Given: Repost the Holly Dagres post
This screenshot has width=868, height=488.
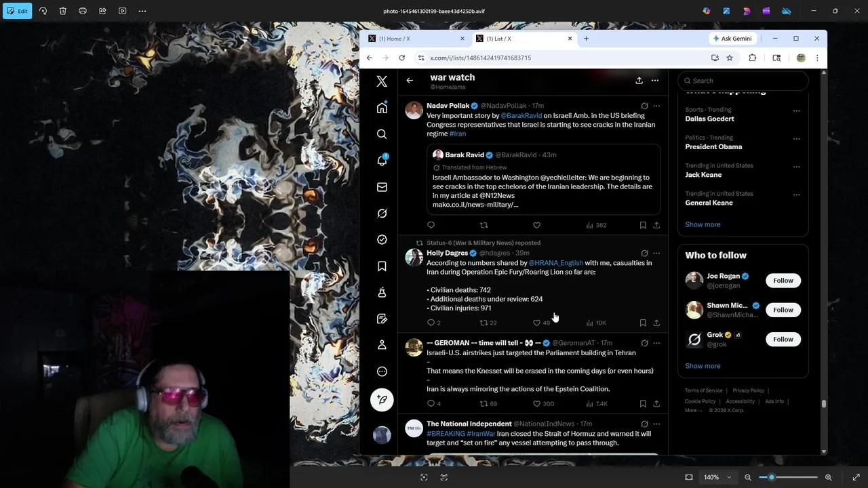Looking at the screenshot, I should coord(484,323).
